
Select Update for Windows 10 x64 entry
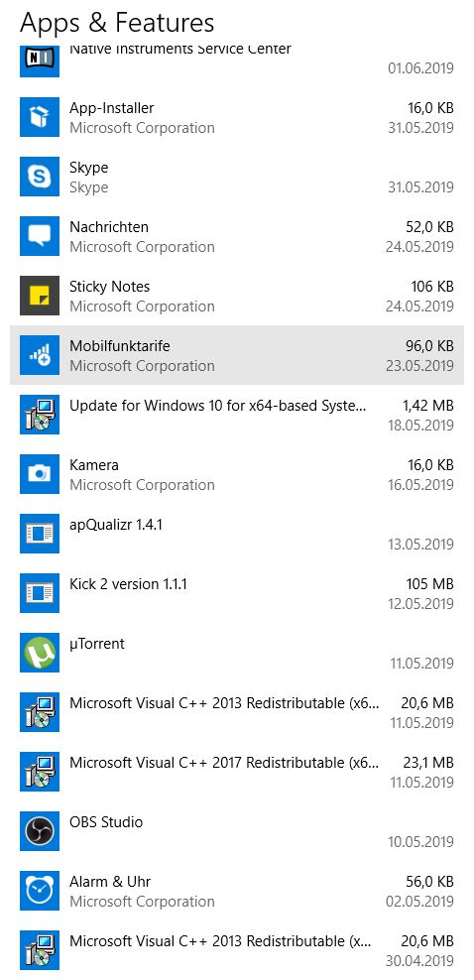coord(237,415)
